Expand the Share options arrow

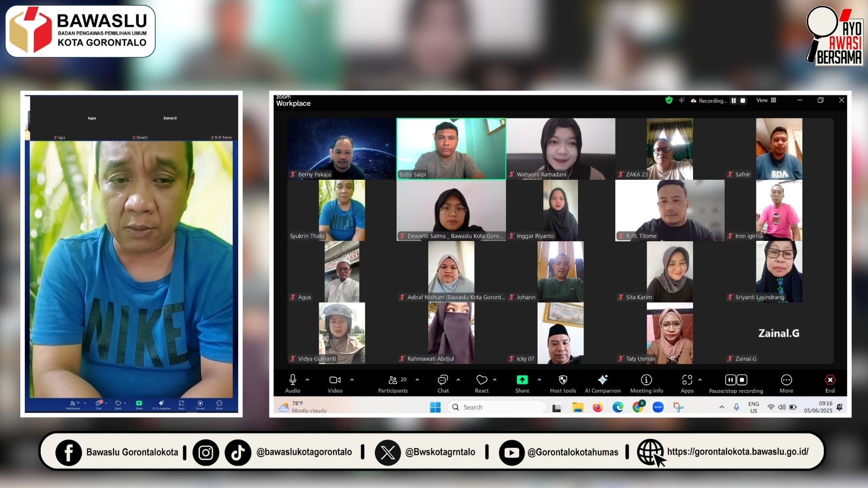[x=539, y=380]
